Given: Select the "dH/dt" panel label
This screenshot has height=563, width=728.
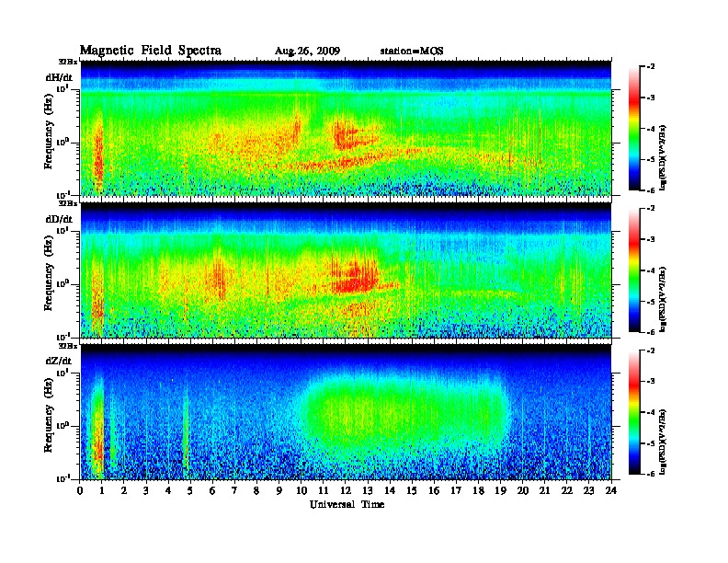Looking at the screenshot, I should (59, 77).
